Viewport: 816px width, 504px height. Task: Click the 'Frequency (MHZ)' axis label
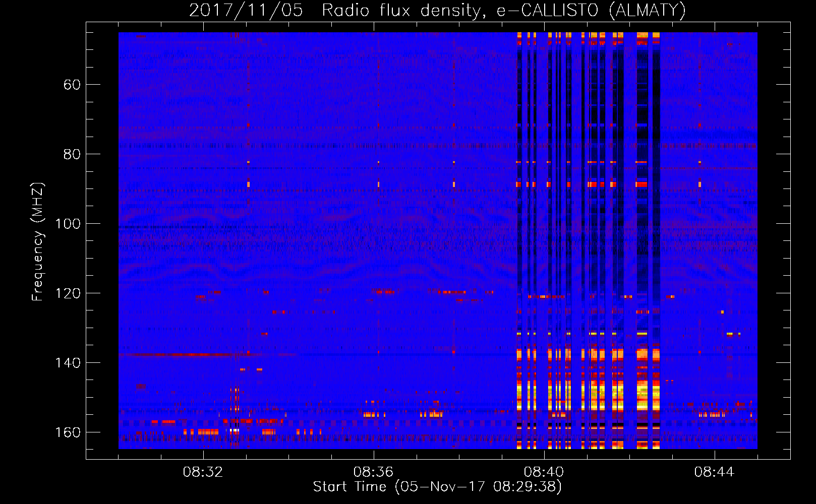click(x=38, y=242)
